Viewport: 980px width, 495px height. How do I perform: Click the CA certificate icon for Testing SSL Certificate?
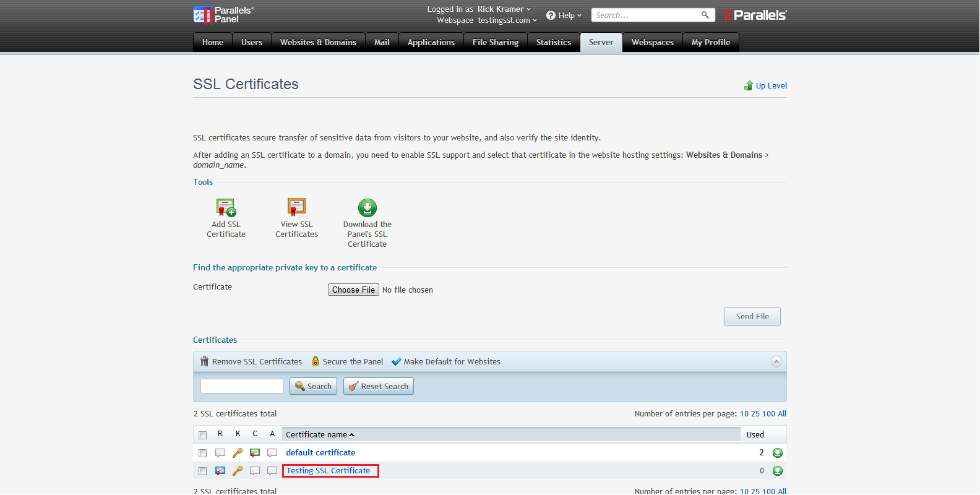click(x=272, y=471)
